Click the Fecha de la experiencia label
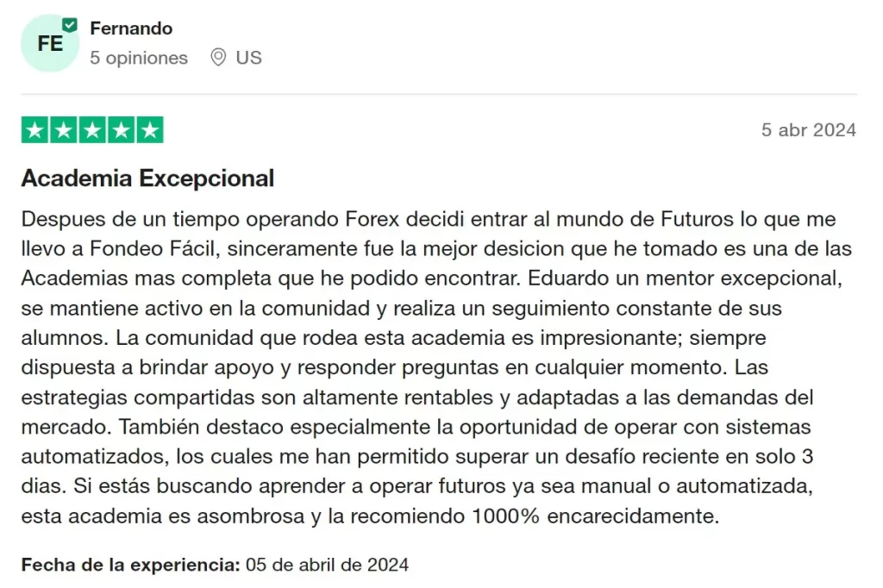 (x=130, y=566)
